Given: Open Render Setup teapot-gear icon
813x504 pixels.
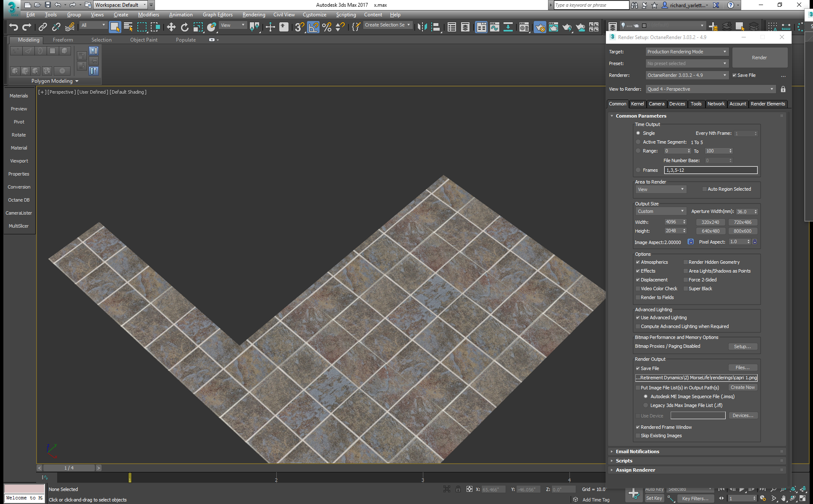Looking at the screenshot, I should click(540, 27).
